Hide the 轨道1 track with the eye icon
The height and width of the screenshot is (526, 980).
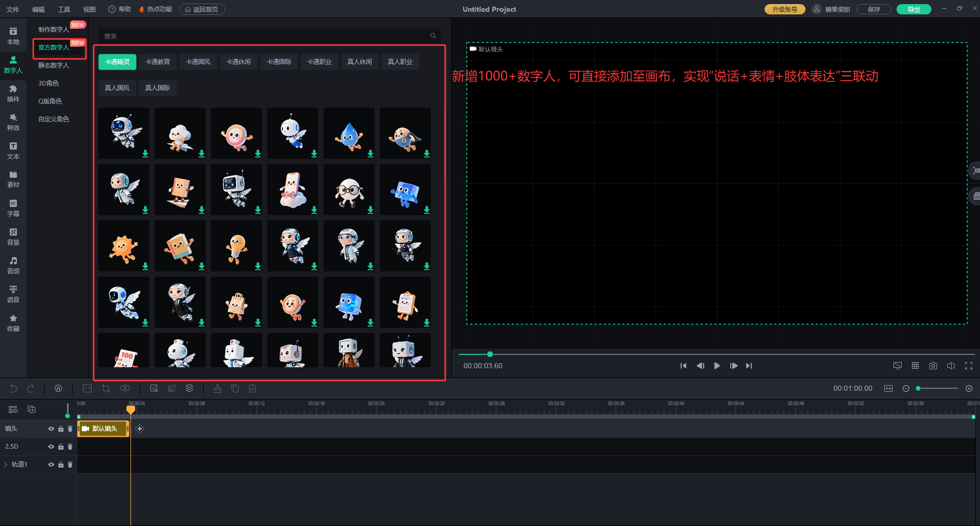pyautogui.click(x=51, y=465)
